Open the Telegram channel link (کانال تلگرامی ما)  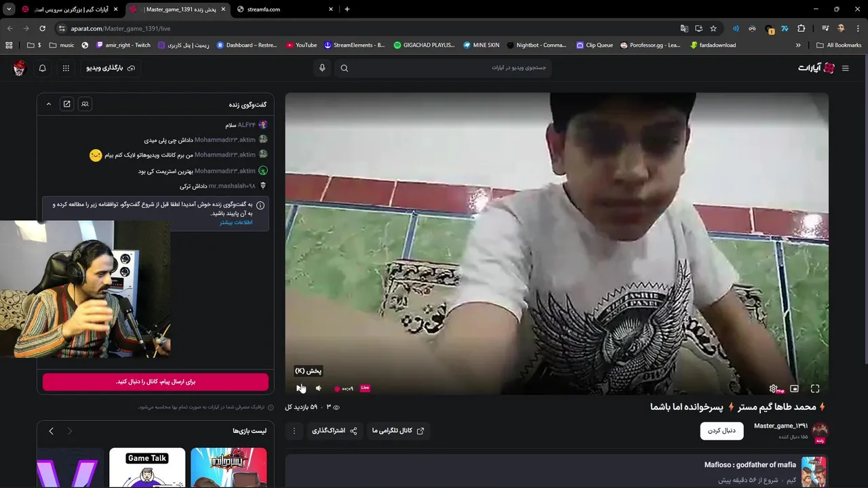[398, 430]
